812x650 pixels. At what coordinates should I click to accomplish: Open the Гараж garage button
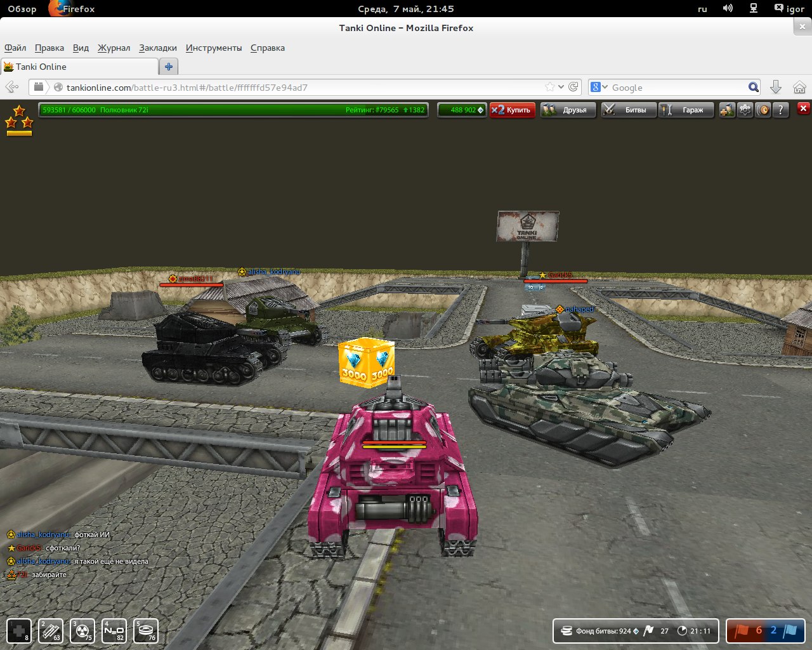[686, 110]
